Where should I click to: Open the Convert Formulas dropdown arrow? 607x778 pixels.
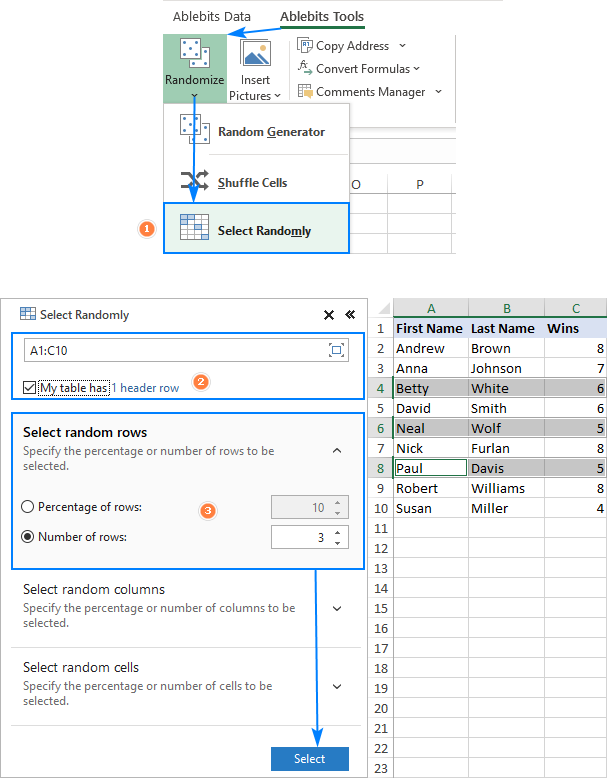coord(416,68)
